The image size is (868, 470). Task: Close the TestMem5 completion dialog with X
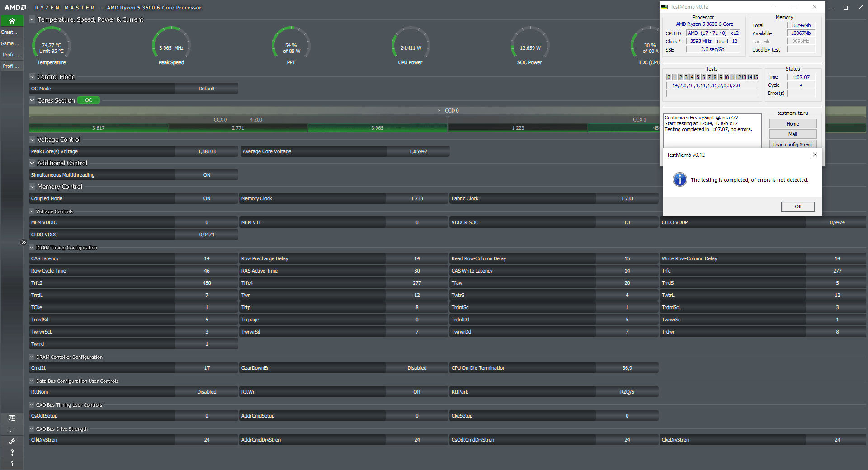tap(815, 155)
